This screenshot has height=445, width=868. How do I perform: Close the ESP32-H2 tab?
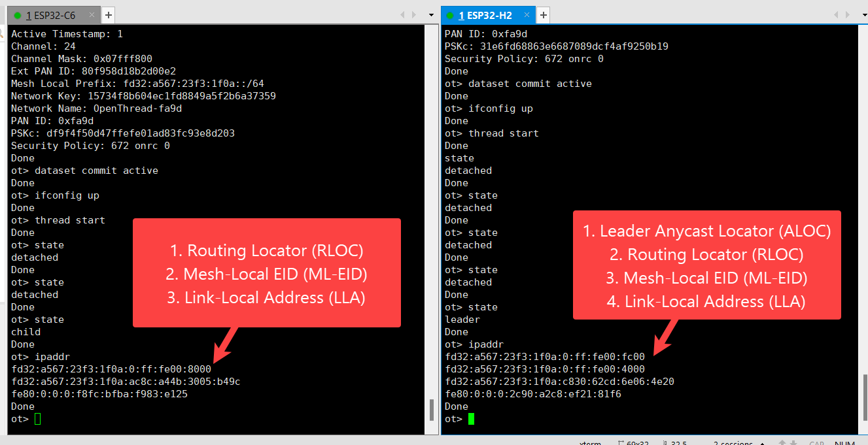(x=527, y=15)
